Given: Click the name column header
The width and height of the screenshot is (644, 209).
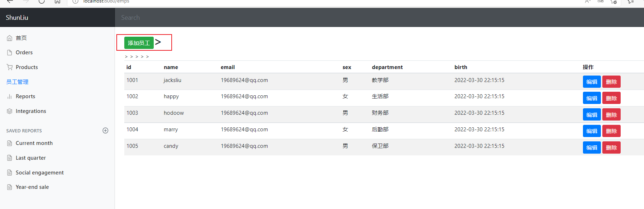Looking at the screenshot, I should pos(171,67).
